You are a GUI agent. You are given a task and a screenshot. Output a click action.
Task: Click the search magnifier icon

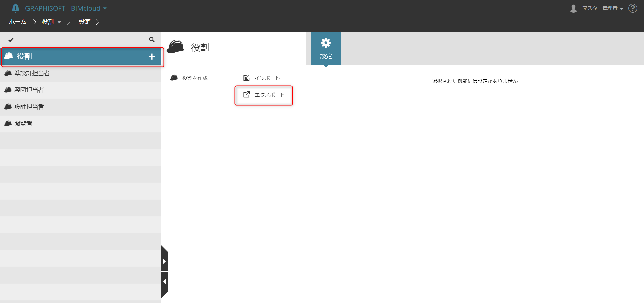pyautogui.click(x=152, y=40)
